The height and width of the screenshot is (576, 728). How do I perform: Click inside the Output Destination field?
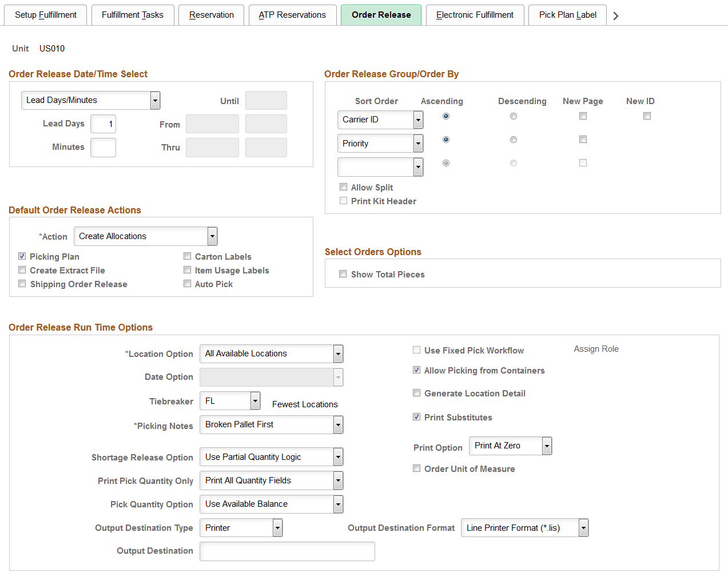pyautogui.click(x=286, y=551)
